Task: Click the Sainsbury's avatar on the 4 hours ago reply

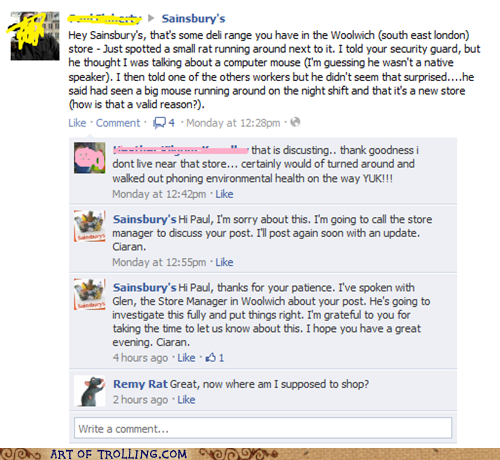Action: (90, 294)
